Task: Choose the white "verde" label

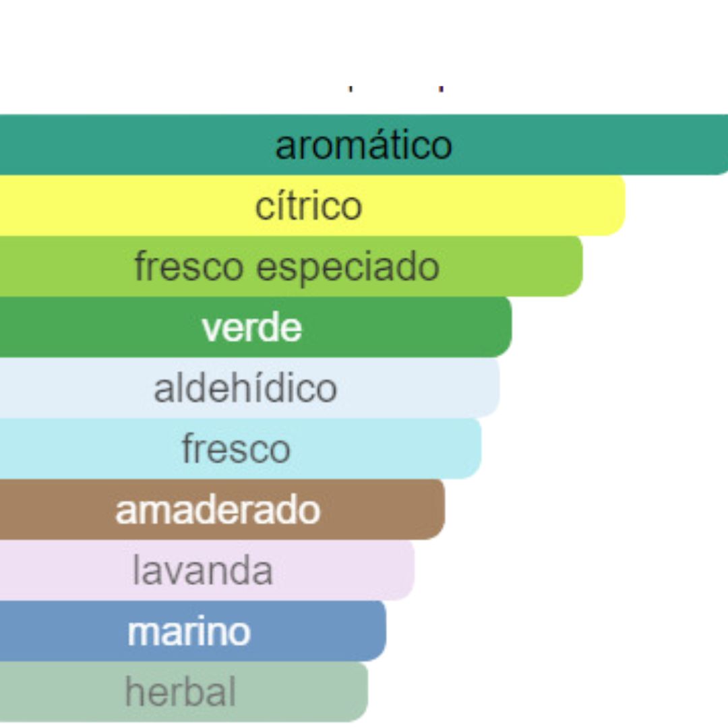Action: [x=251, y=328]
